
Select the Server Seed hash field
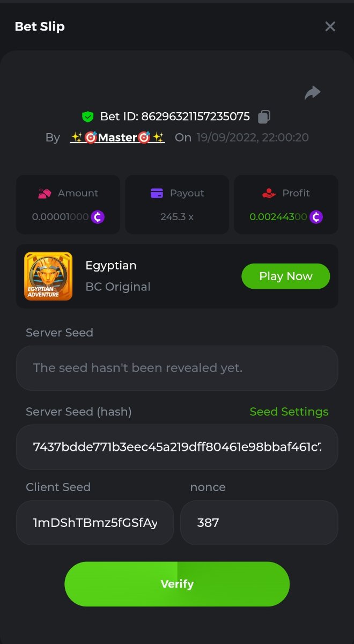(177, 447)
